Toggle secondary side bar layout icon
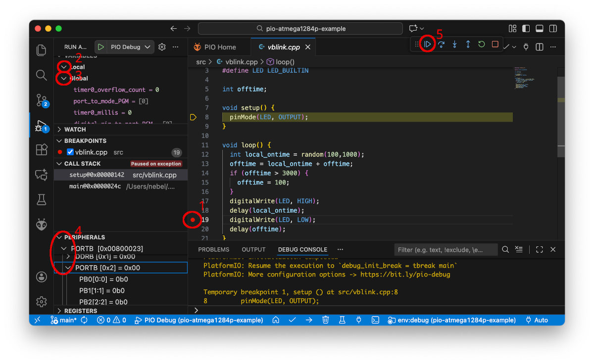 click(553, 29)
